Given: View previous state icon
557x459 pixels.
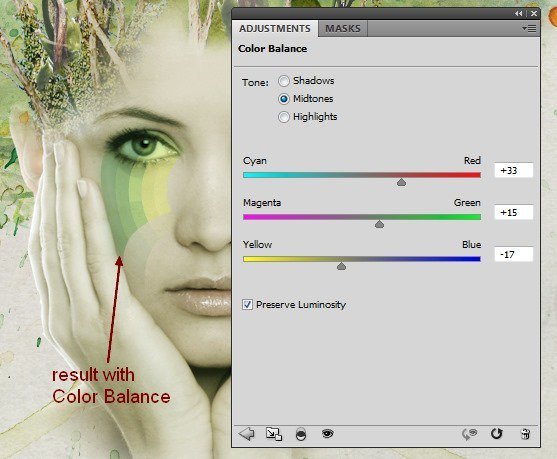Looking at the screenshot, I should click(469, 434).
